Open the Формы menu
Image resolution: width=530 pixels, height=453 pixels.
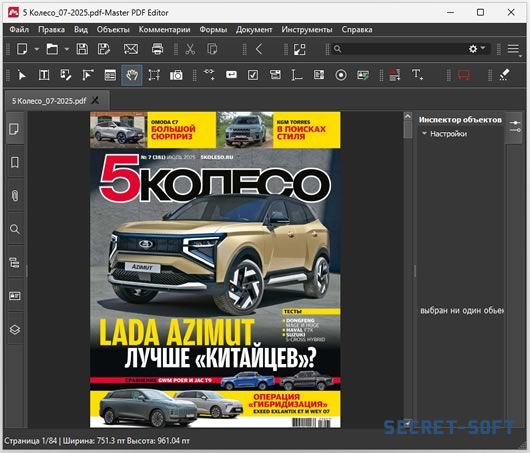213,29
